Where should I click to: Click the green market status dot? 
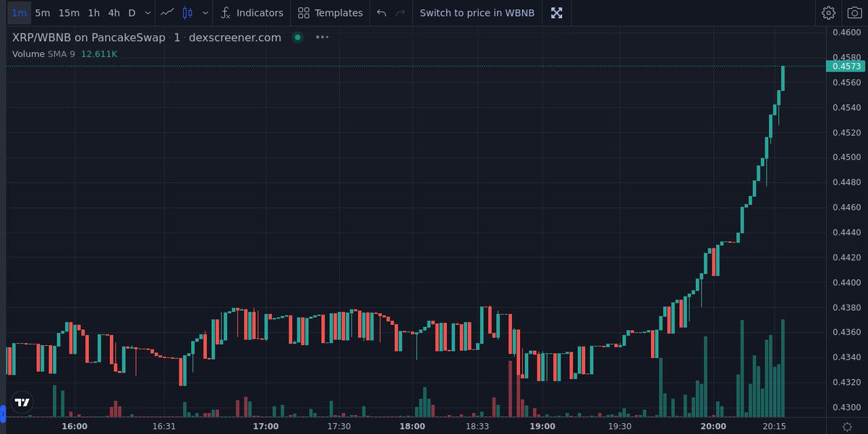[297, 37]
